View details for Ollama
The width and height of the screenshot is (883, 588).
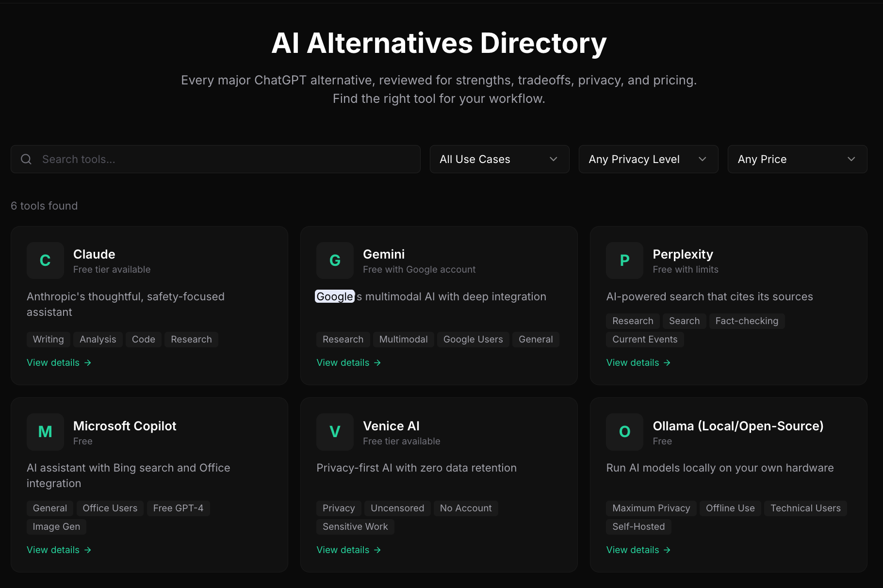tap(638, 550)
